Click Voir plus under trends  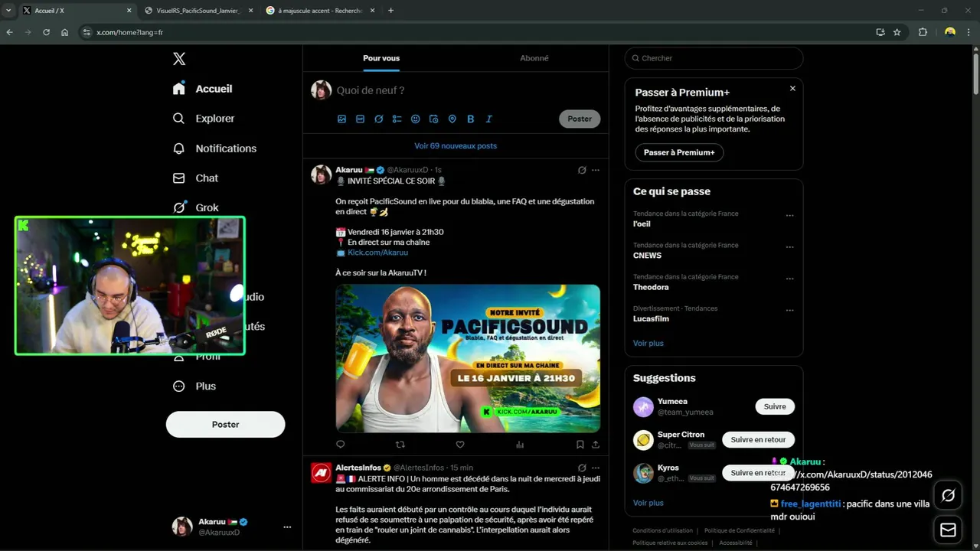coord(648,343)
